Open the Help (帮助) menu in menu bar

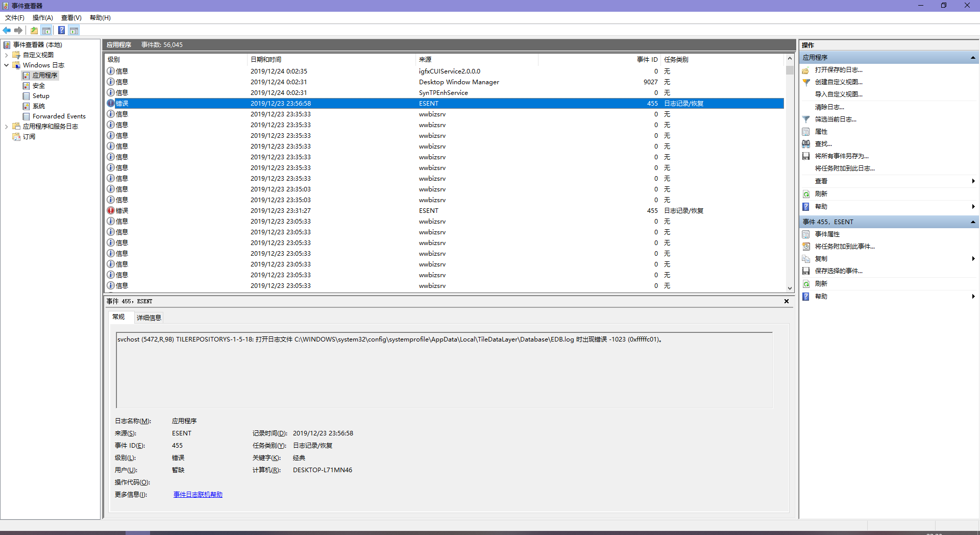click(100, 18)
